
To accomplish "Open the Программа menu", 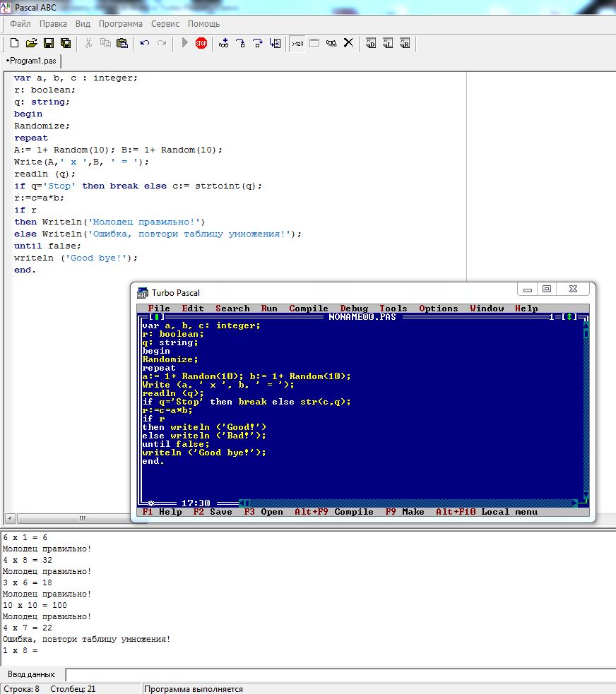I will click(120, 23).
